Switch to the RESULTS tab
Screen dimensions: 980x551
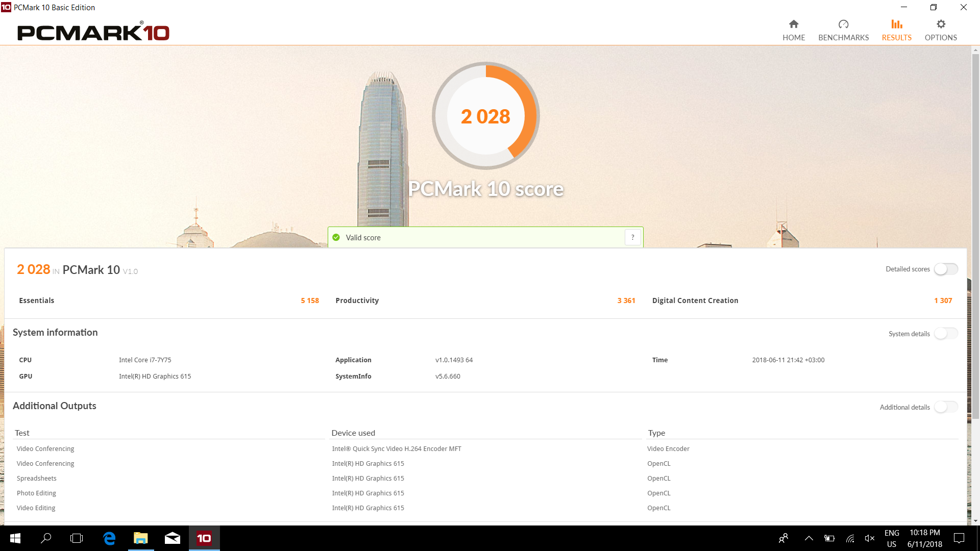click(896, 31)
